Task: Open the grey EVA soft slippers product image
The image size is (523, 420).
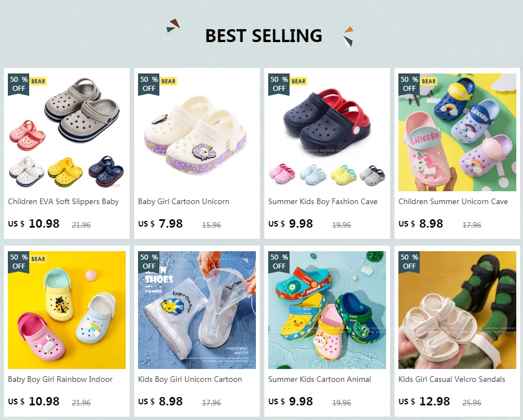Action: coord(67,132)
